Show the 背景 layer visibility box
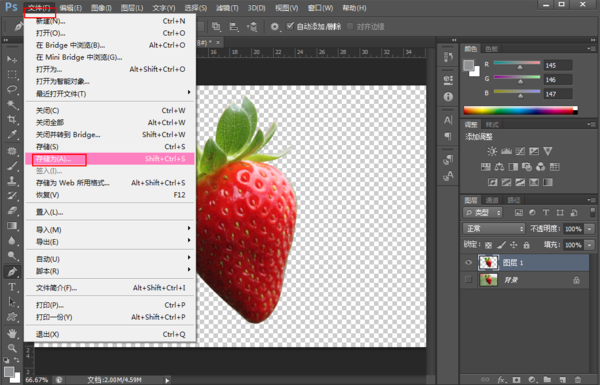600x385 pixels. (468, 280)
